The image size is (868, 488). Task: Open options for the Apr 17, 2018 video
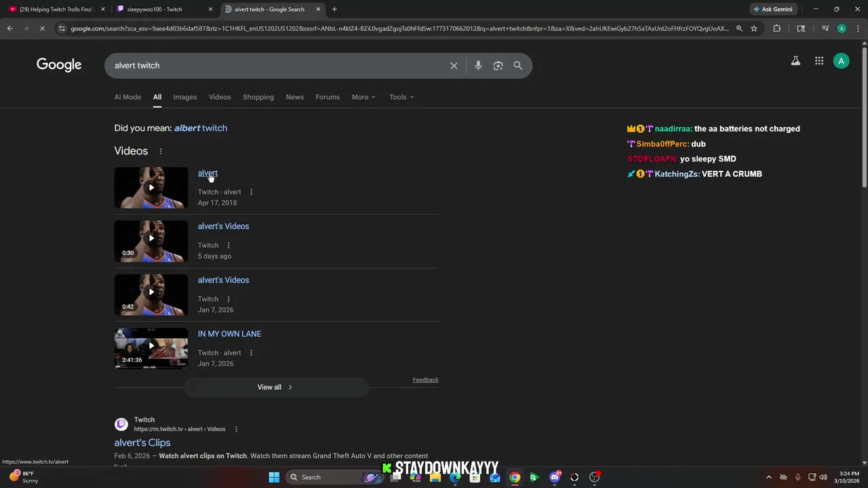(251, 192)
